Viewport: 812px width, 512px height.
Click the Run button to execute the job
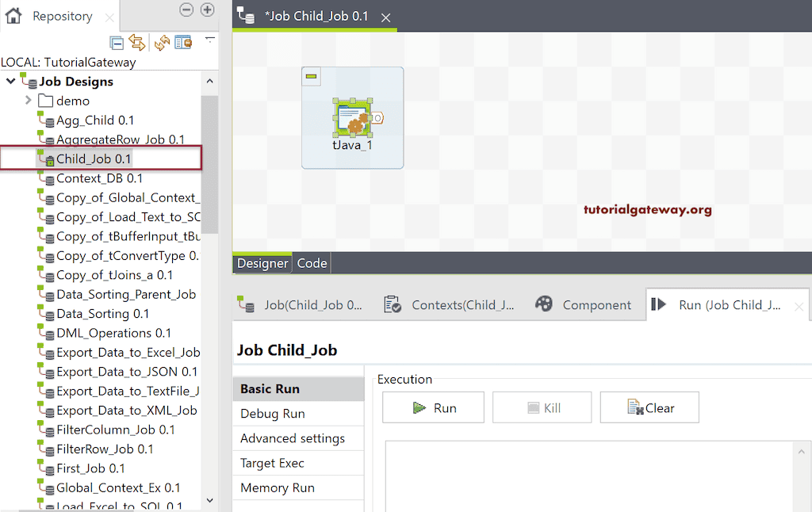[x=433, y=407]
